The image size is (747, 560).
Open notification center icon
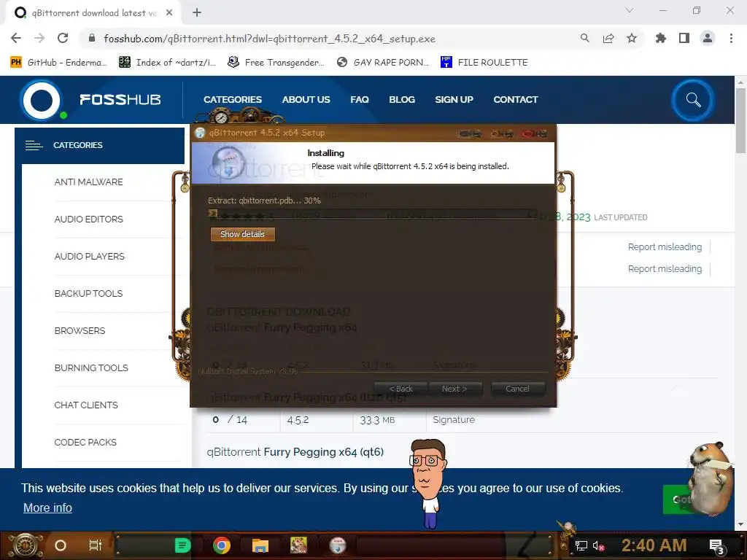(x=716, y=546)
